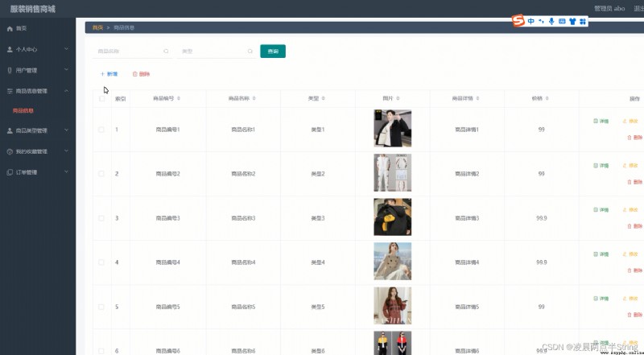Click 修改 for product row 1

click(630, 122)
